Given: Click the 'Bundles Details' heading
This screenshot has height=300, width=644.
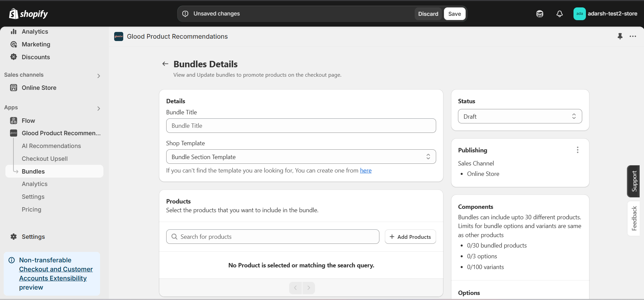Looking at the screenshot, I should click(x=205, y=64).
